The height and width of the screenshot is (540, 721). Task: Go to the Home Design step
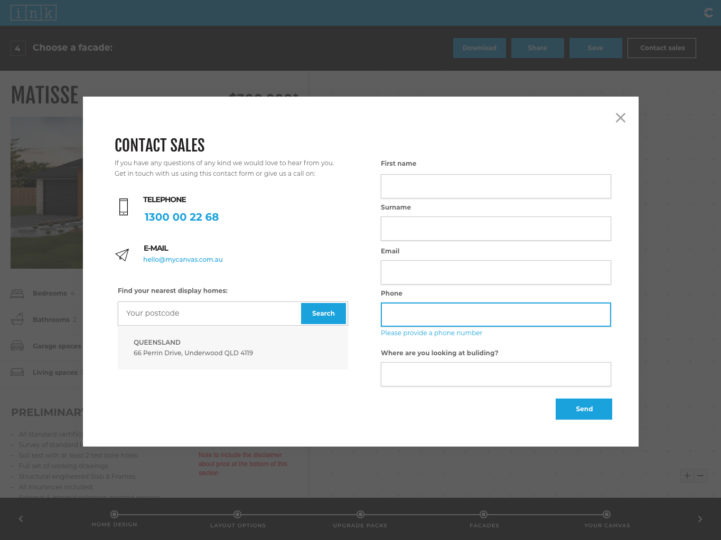(114, 516)
